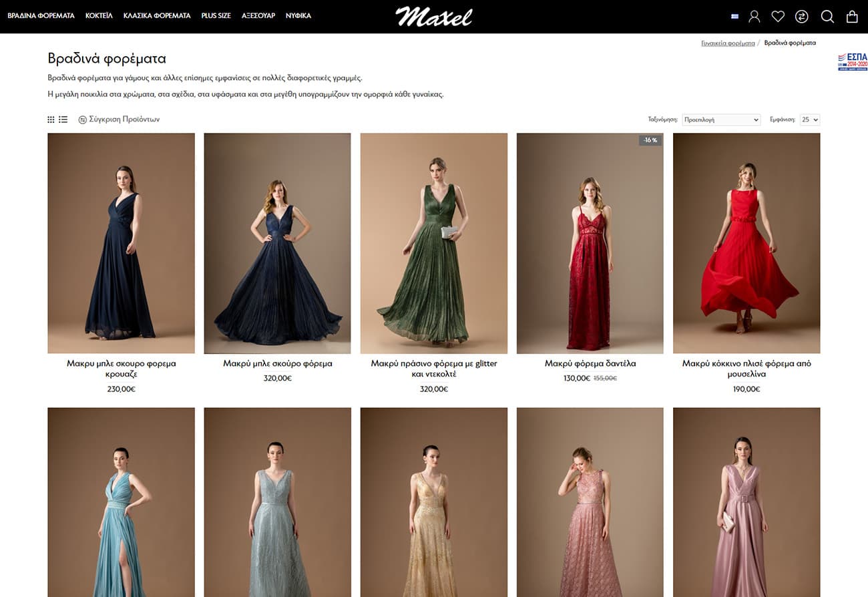Open the compare products icon in header
868x597 pixels.
point(802,17)
